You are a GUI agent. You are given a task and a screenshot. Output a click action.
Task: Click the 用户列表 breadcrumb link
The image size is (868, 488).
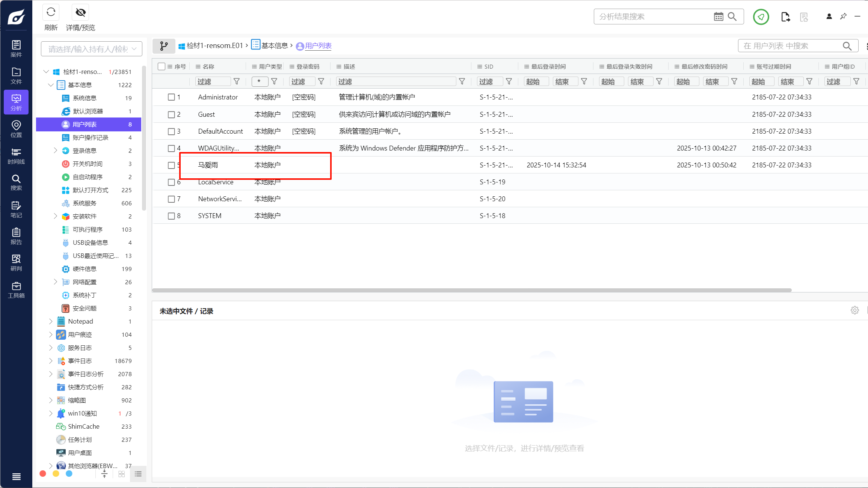(x=318, y=46)
